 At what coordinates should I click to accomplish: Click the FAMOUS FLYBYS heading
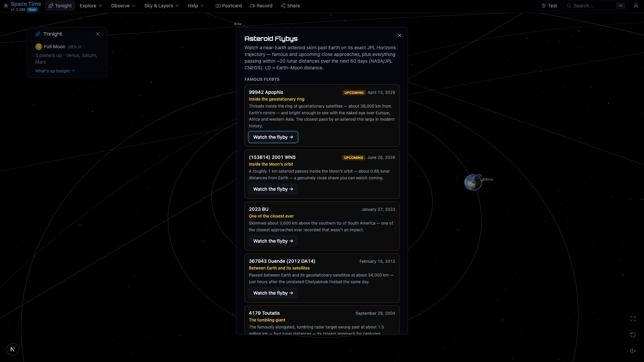pyautogui.click(x=262, y=79)
